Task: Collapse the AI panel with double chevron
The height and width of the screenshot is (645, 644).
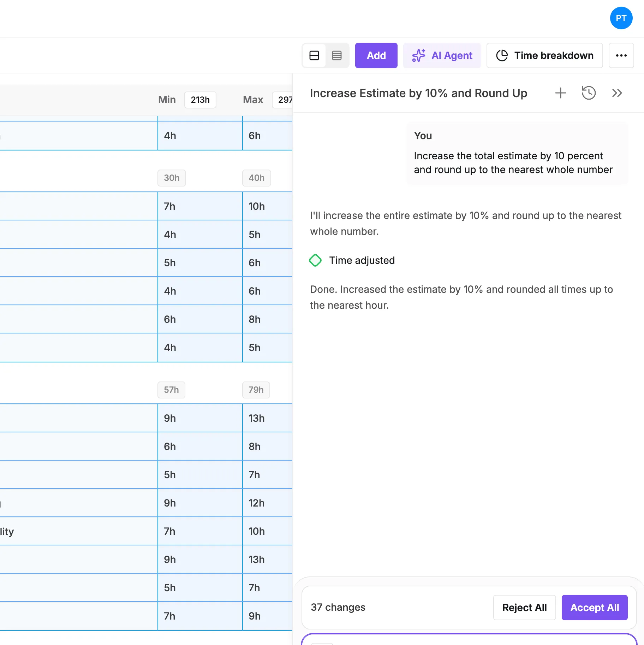Action: 617,93
